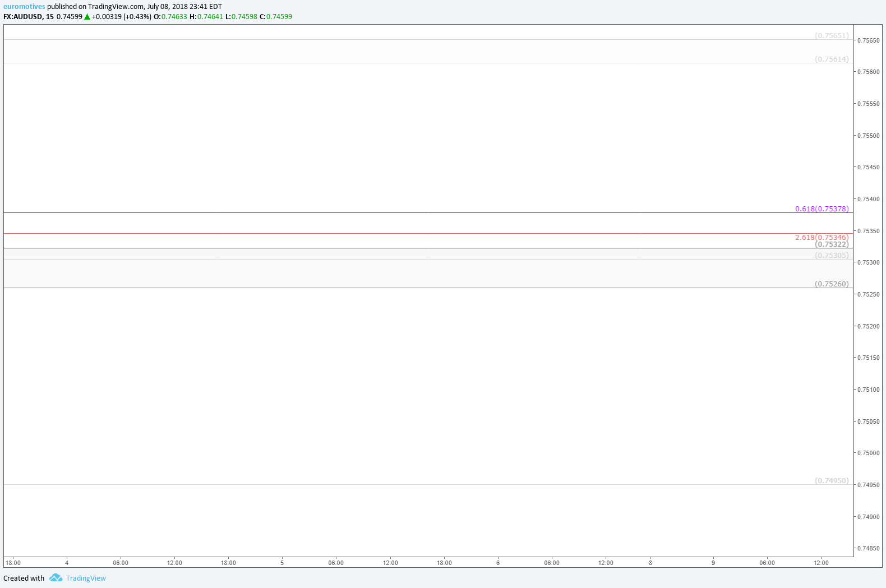Select the 2.618(0.75346) red level label
The height and width of the screenshot is (588, 886).
[x=822, y=238]
